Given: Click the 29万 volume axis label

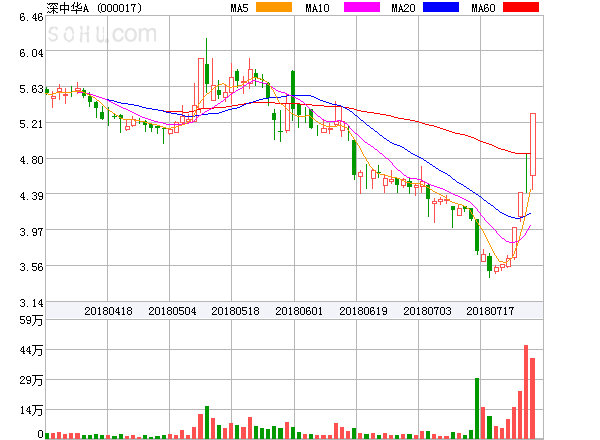Looking at the screenshot, I should (x=31, y=380).
